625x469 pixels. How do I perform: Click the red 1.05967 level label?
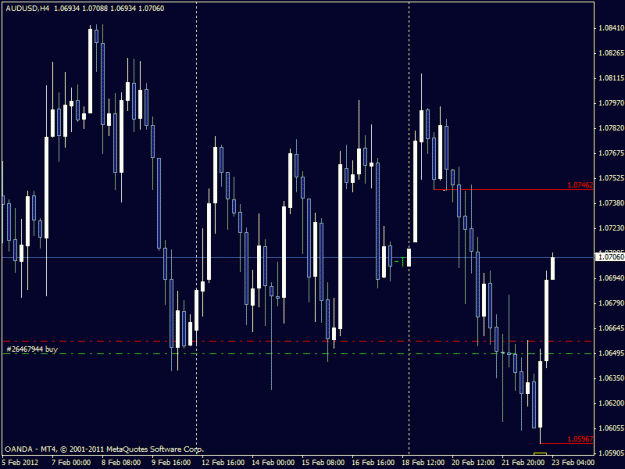click(580, 439)
